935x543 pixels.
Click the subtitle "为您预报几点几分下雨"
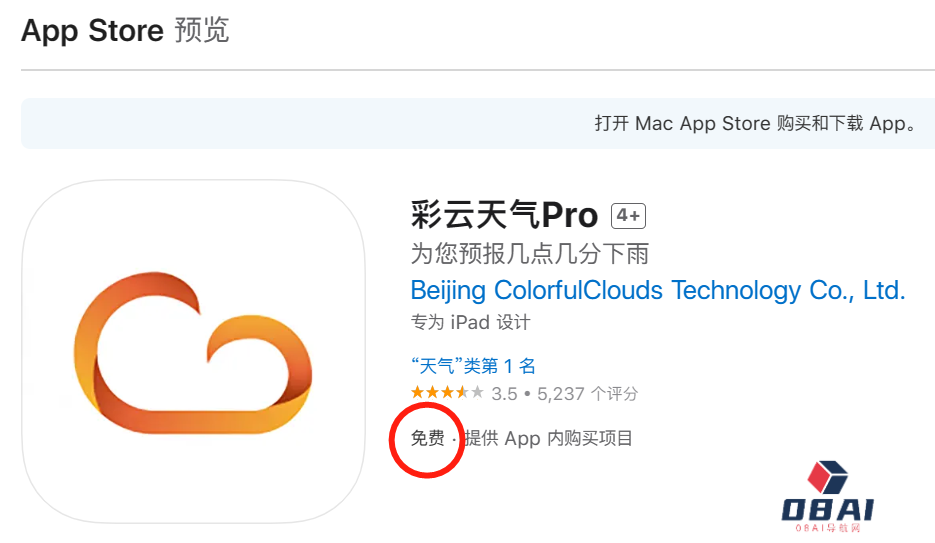(530, 252)
